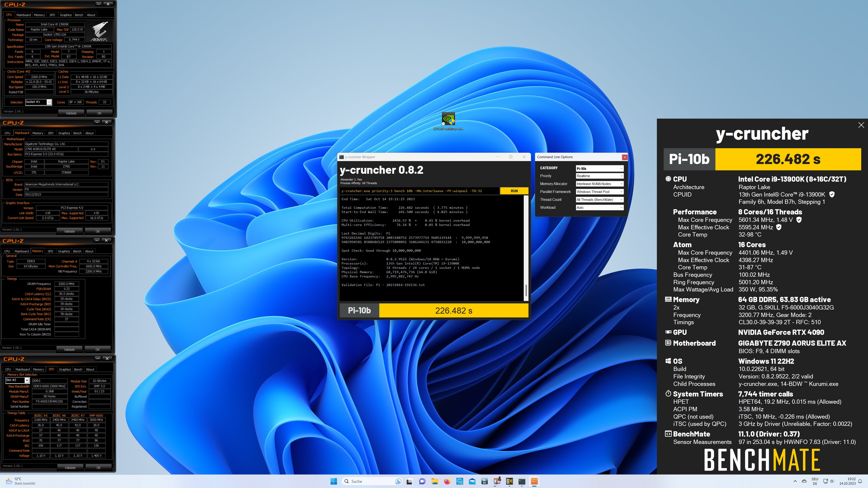Open the Priority dropdown set to Realtime
Viewport: 868px width, 488px height.
point(599,176)
